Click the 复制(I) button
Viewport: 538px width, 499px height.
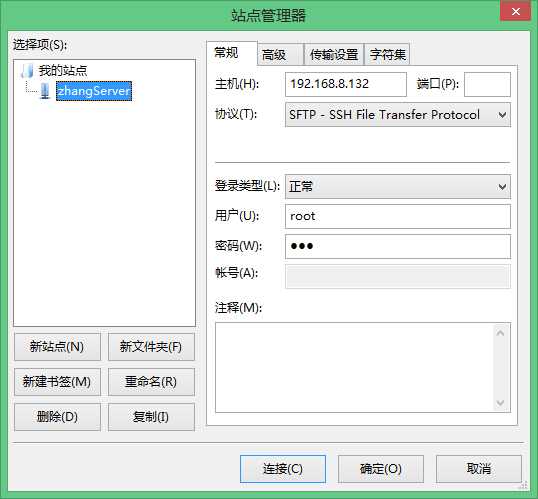point(151,417)
